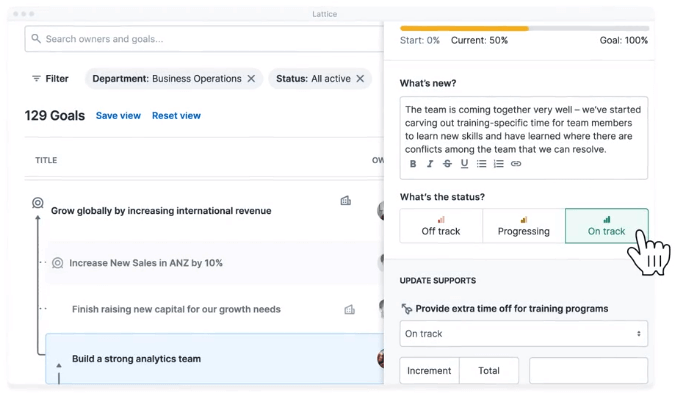Screen dimensions: 684x398
Task: Click the Reset view link
Action: coord(176,116)
